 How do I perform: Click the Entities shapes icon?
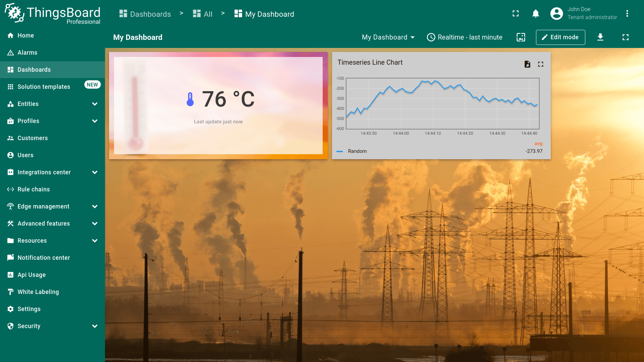coord(10,104)
